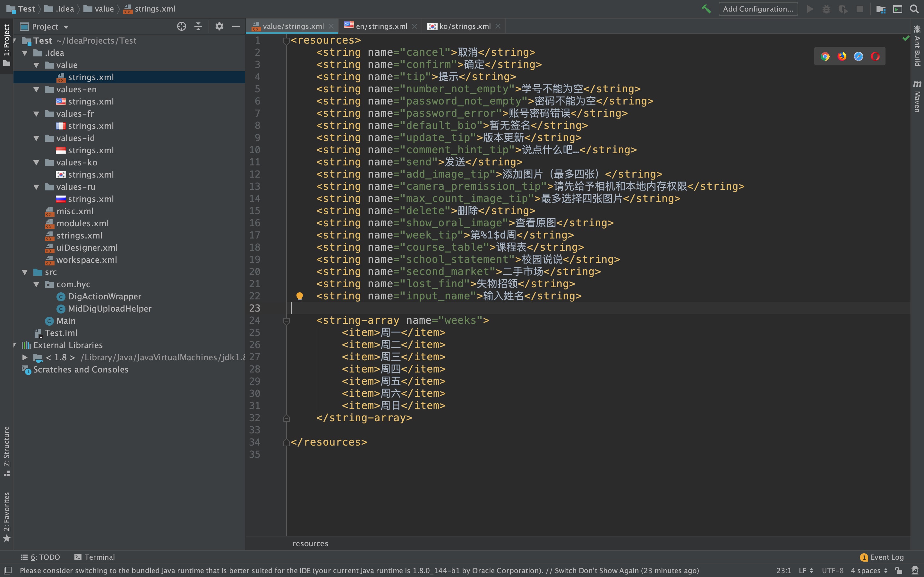
Task: Click the Build Project hammer icon
Action: click(706, 9)
